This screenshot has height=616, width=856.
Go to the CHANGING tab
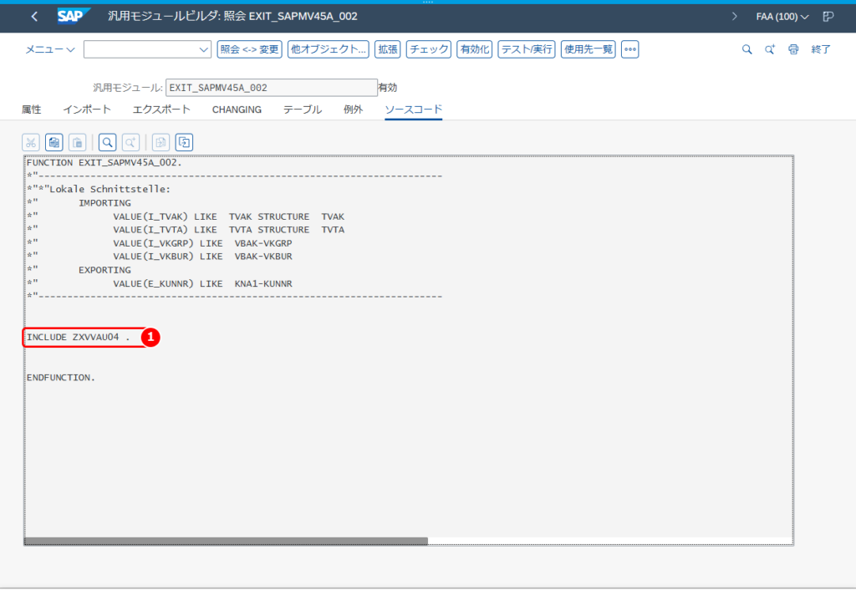pos(237,109)
